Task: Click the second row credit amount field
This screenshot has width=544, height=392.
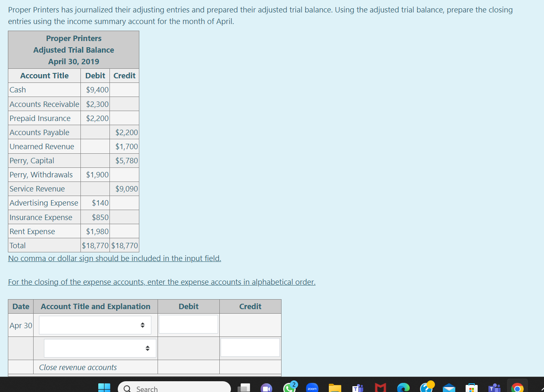Action: (x=250, y=347)
